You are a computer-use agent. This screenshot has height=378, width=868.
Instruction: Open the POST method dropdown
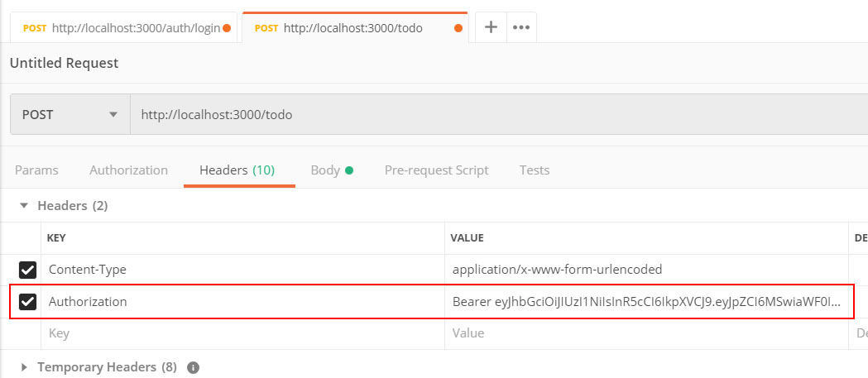click(70, 115)
